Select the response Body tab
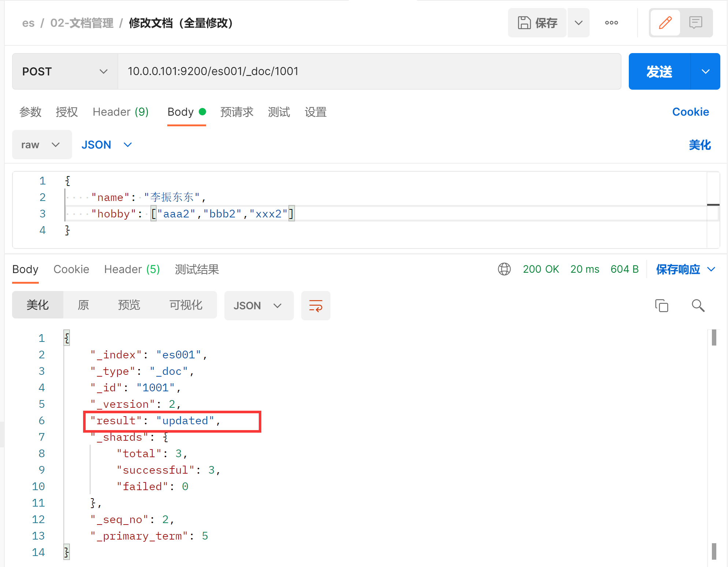 pyautogui.click(x=25, y=269)
